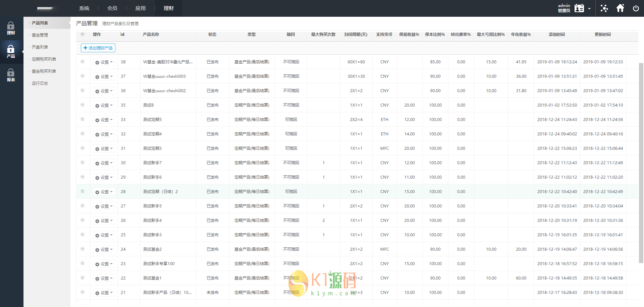Click the star icon in table header

pos(83,34)
